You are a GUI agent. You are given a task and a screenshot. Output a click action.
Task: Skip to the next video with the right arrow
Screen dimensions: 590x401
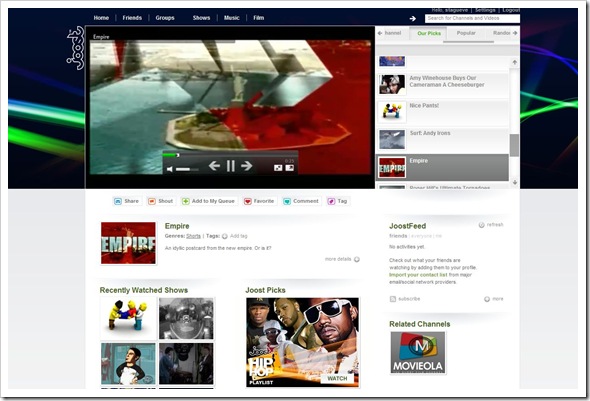pyautogui.click(x=247, y=166)
